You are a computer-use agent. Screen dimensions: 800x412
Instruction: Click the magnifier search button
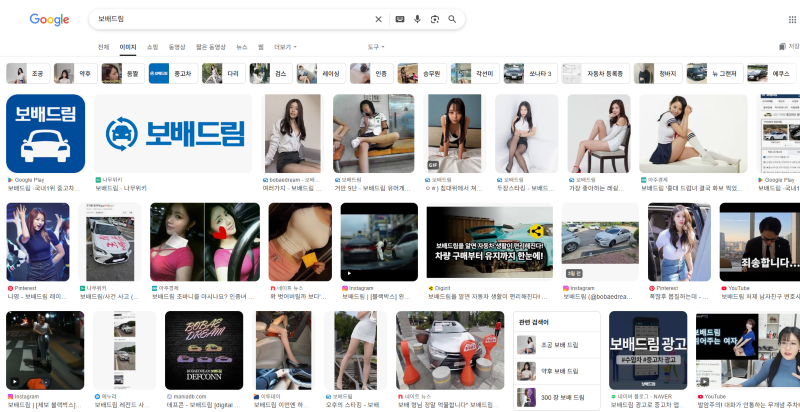(452, 19)
